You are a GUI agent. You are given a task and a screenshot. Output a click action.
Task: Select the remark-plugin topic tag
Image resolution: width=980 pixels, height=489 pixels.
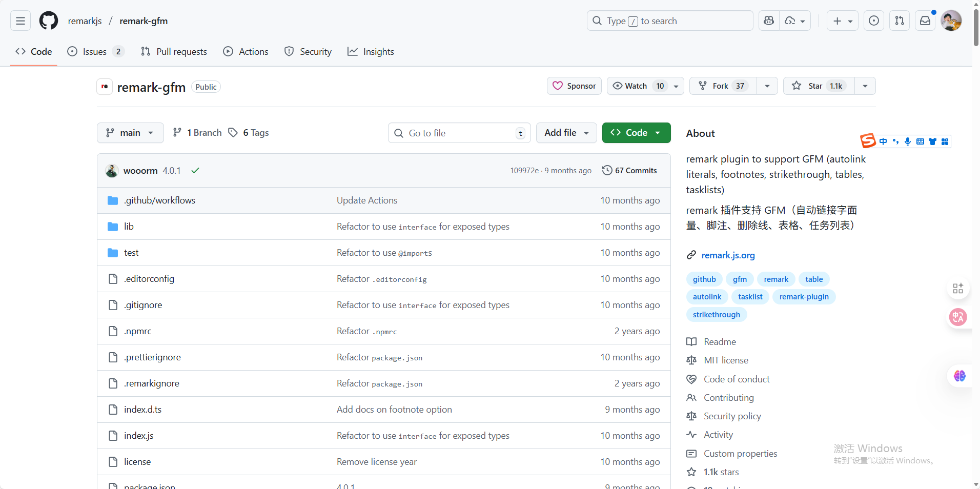804,297
